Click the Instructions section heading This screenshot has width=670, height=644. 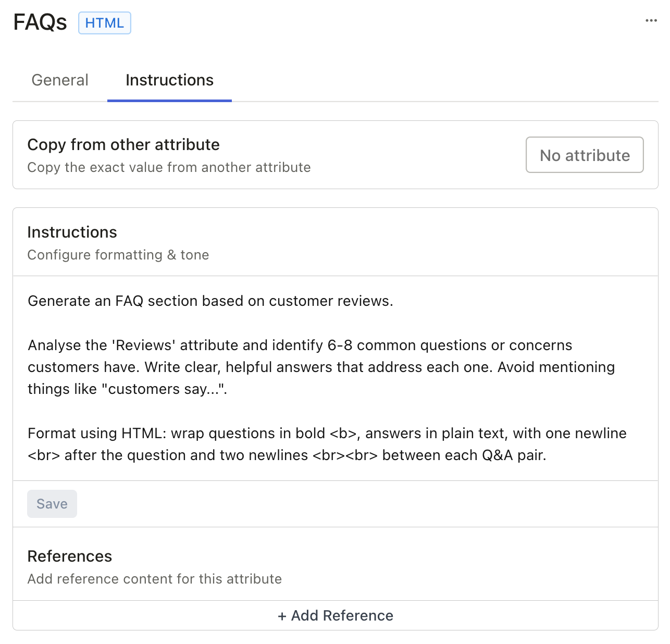pyautogui.click(x=72, y=232)
